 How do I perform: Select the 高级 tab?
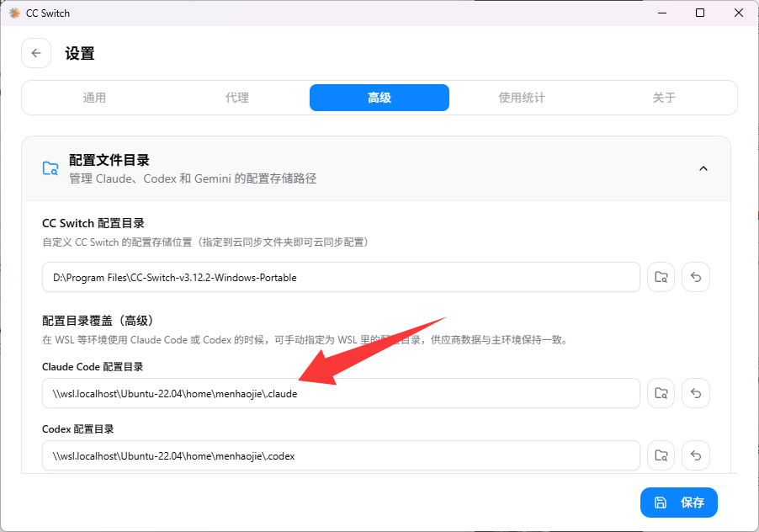tap(379, 98)
